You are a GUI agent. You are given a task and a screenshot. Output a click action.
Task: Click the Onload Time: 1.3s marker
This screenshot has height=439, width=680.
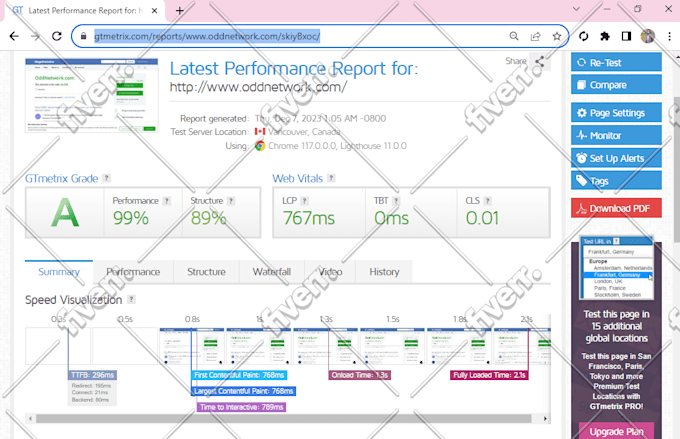(360, 375)
